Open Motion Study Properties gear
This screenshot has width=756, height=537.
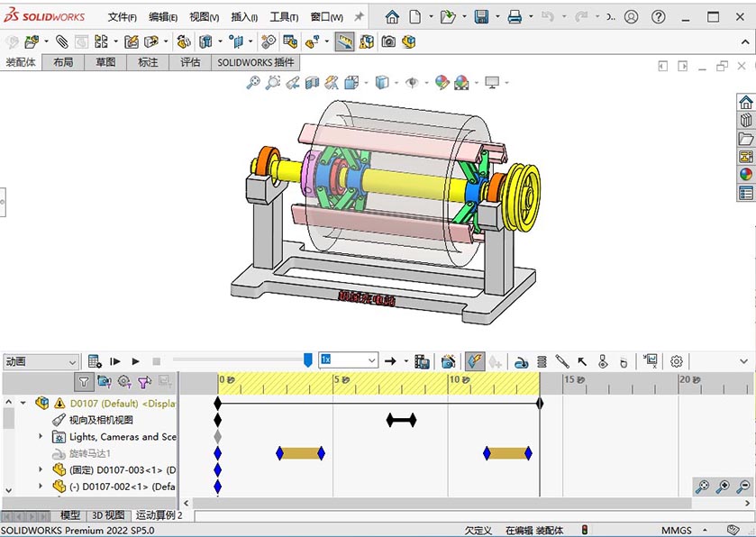click(677, 361)
